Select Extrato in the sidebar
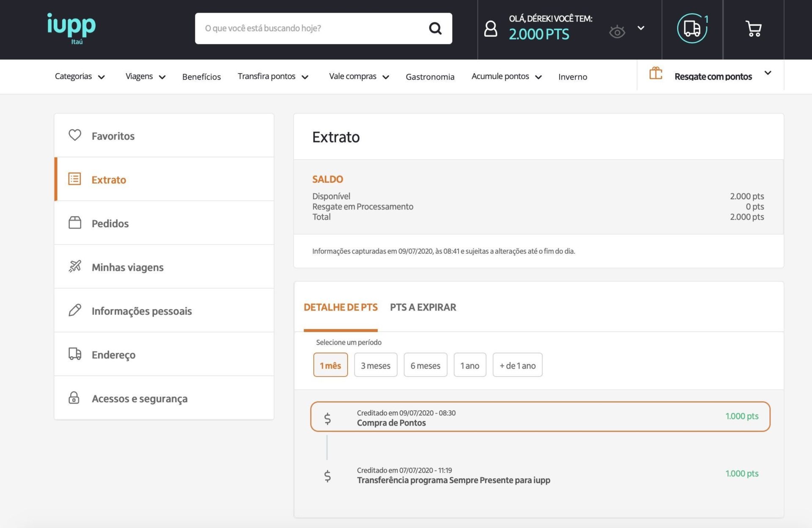812x528 pixels. click(164, 179)
